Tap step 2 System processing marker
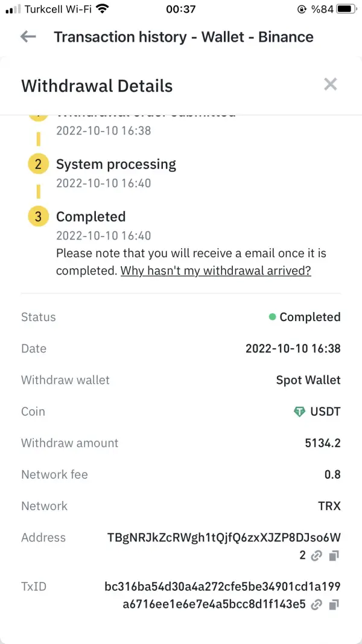The height and width of the screenshot is (644, 362). click(38, 164)
